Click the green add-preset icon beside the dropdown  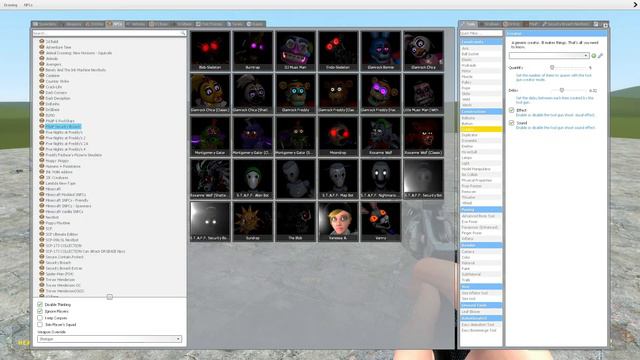click(x=594, y=56)
